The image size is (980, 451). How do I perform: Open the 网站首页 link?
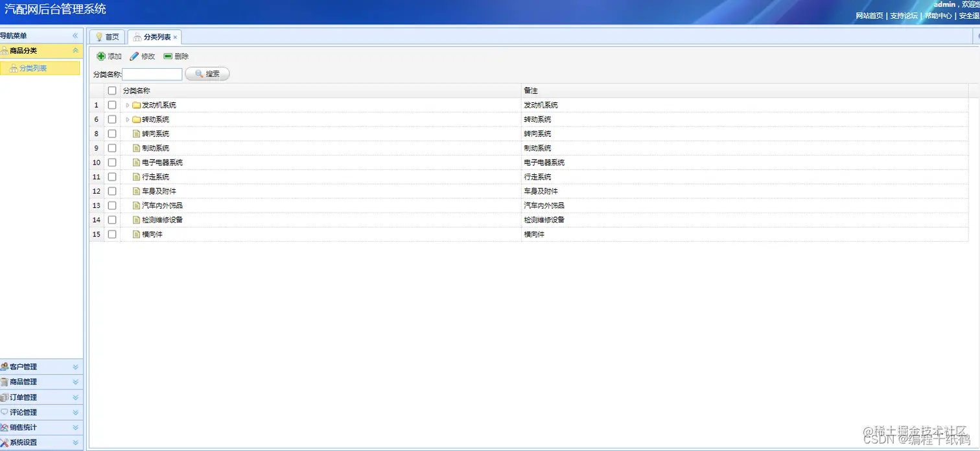(x=869, y=16)
